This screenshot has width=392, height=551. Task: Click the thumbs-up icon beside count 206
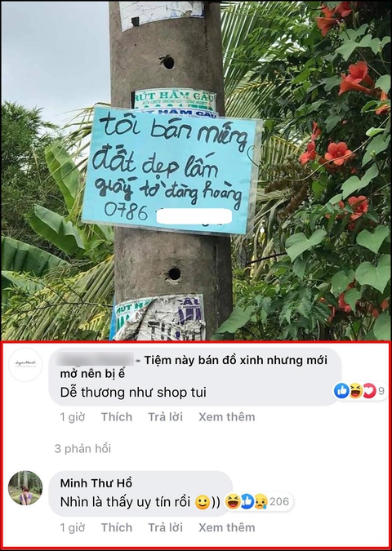pos(247,501)
